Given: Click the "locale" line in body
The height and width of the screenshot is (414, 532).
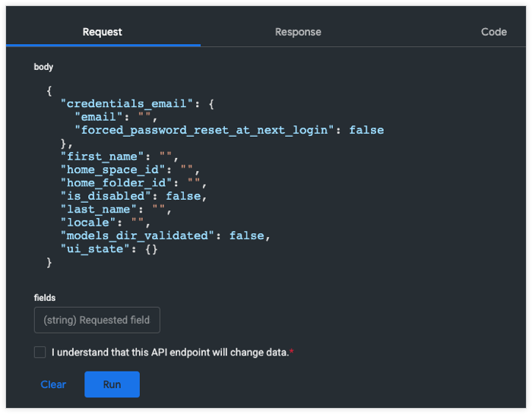Looking at the screenshot, I should click(x=91, y=223).
